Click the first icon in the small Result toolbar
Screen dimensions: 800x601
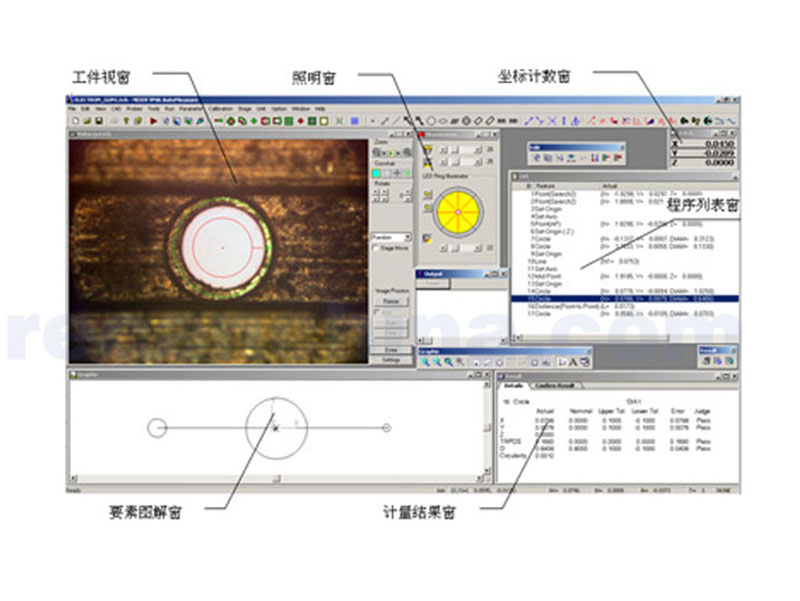coord(707,361)
